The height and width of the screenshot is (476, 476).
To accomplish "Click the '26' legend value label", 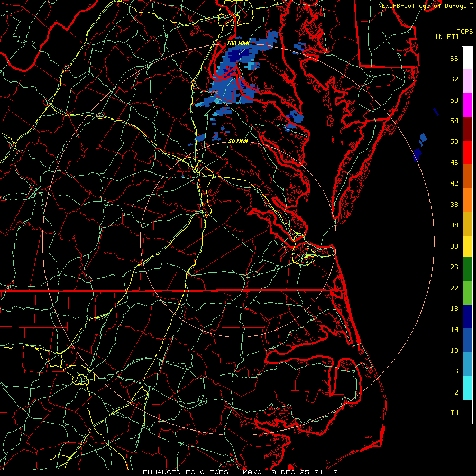I will [454, 267].
